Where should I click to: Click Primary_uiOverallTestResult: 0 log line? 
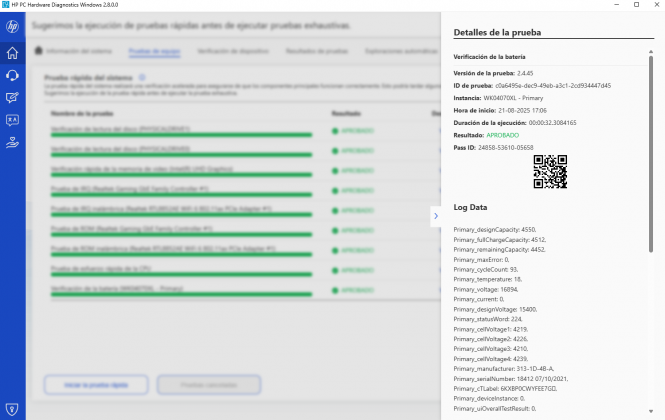click(x=495, y=409)
